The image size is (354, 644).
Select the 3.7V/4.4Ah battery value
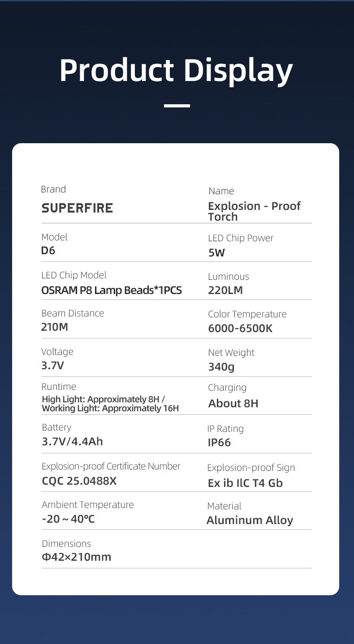[72, 442]
